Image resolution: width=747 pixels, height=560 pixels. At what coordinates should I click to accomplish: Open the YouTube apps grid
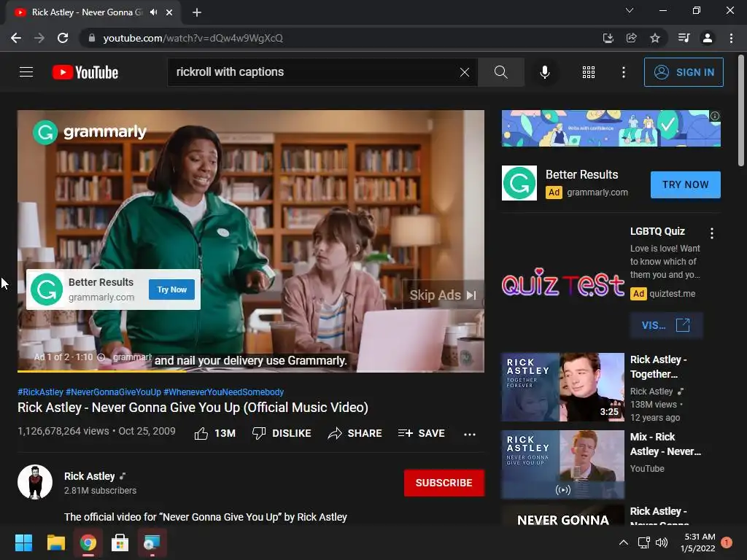pyautogui.click(x=589, y=72)
